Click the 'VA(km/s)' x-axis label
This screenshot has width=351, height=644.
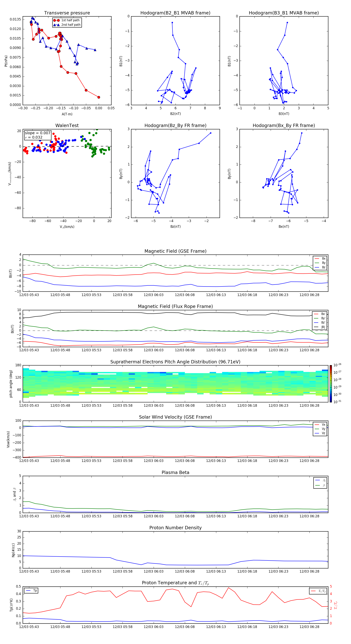67,227
